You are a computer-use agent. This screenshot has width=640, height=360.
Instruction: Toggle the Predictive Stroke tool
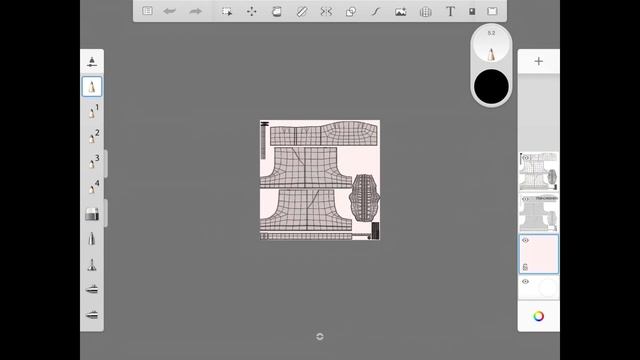[x=376, y=11]
